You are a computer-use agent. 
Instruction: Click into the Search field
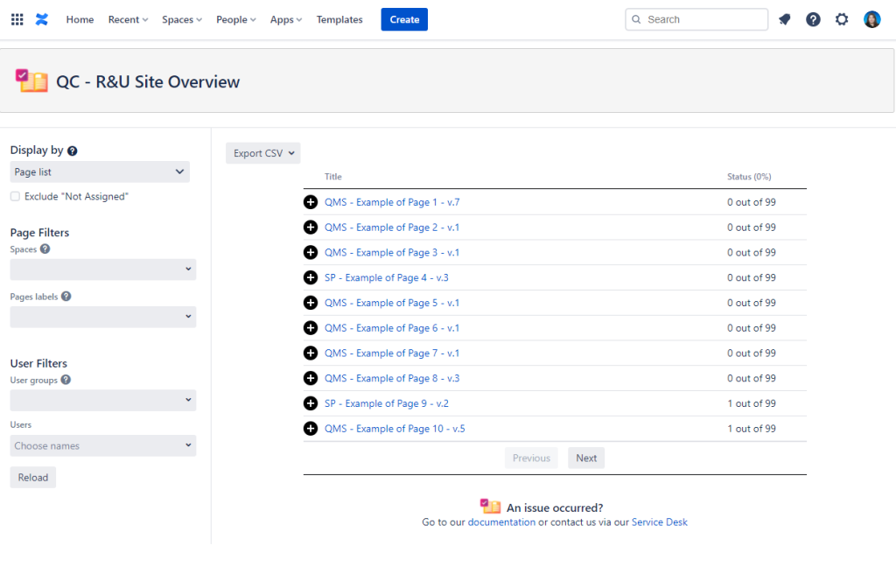coord(700,19)
